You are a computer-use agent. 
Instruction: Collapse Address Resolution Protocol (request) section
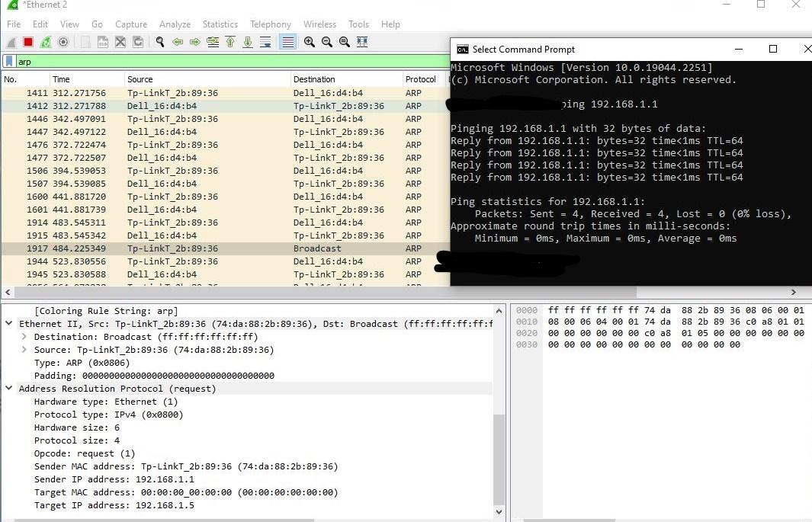click(x=9, y=388)
